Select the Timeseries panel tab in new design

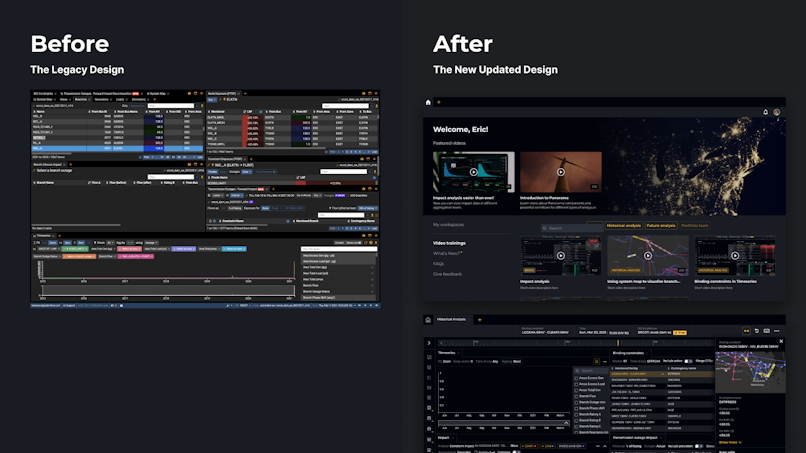pos(447,353)
